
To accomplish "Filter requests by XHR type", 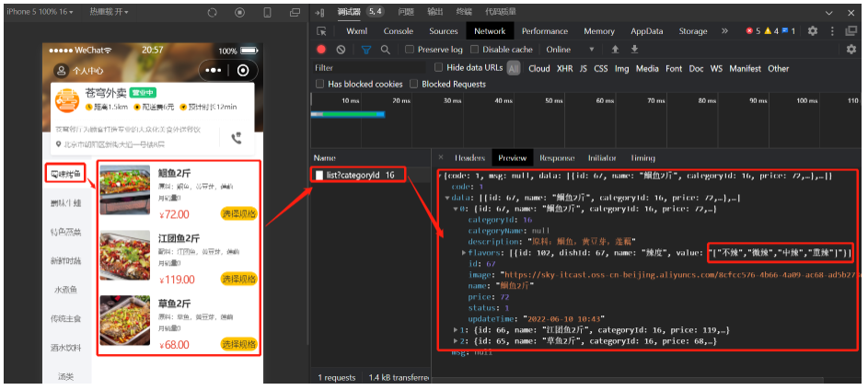I will [564, 69].
